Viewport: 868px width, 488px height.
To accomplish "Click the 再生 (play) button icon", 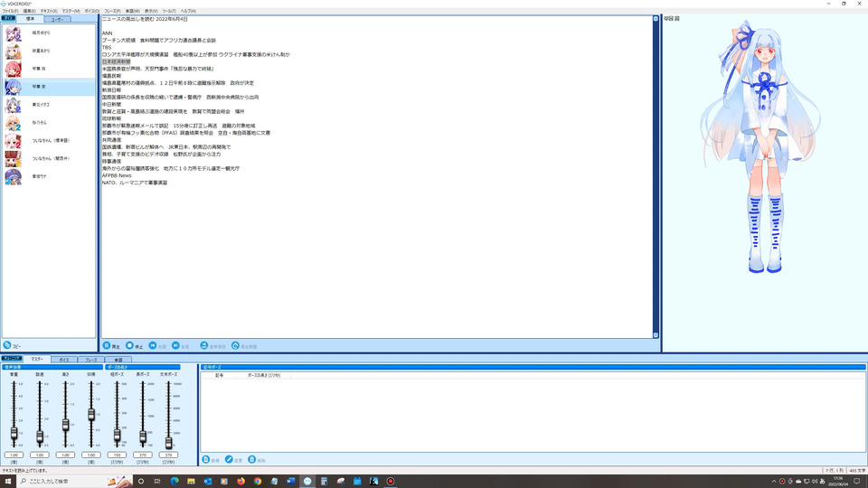I will click(107, 346).
